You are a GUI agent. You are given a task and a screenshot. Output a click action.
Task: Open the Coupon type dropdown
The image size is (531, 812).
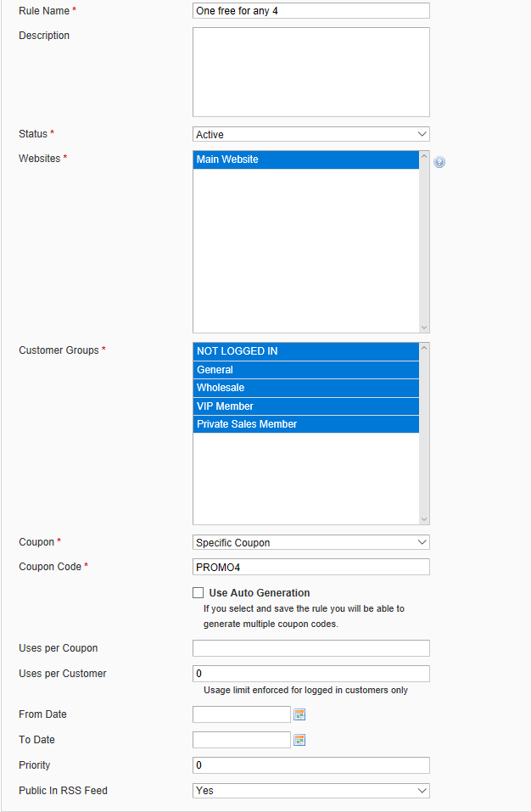pyautogui.click(x=310, y=542)
